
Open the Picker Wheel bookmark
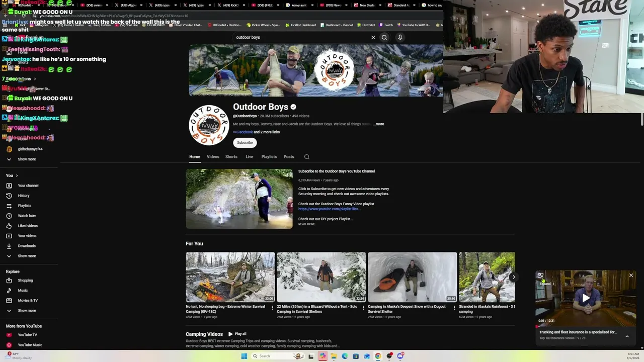tap(263, 25)
